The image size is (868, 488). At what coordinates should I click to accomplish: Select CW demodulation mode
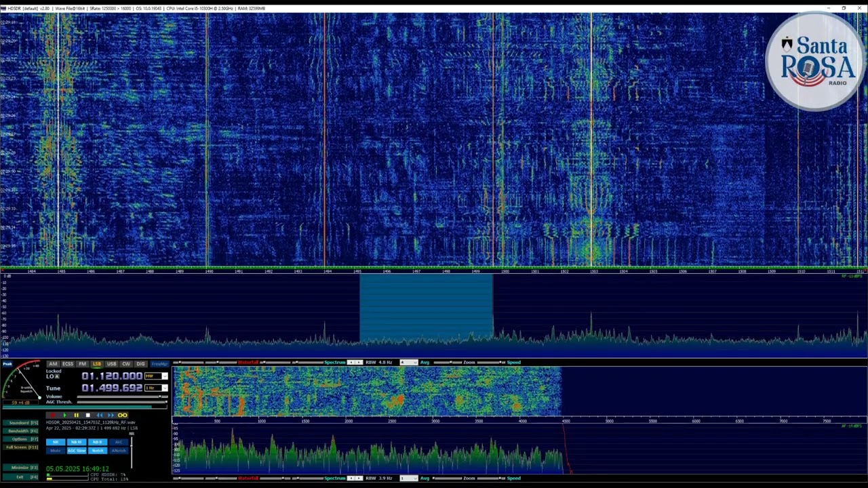pyautogui.click(x=126, y=364)
